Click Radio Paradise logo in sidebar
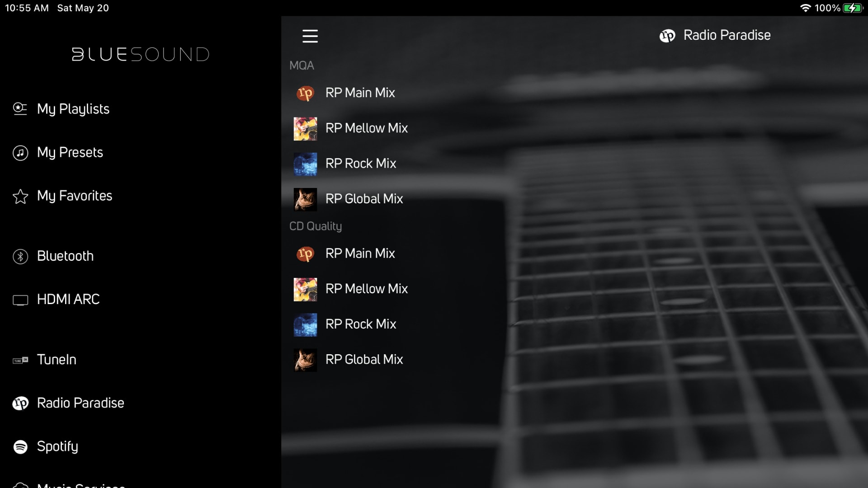868x488 pixels. tap(20, 403)
